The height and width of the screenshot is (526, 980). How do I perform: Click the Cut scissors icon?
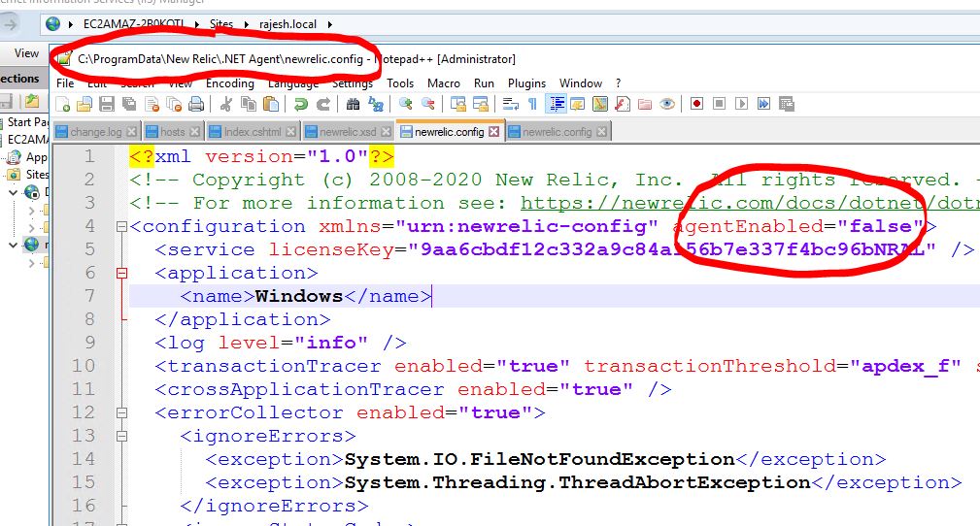click(226, 104)
